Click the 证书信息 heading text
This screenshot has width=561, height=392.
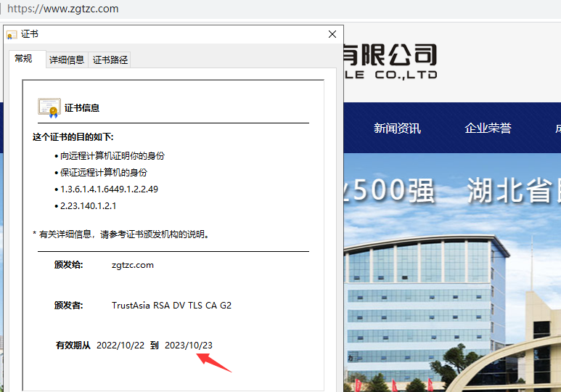point(82,107)
